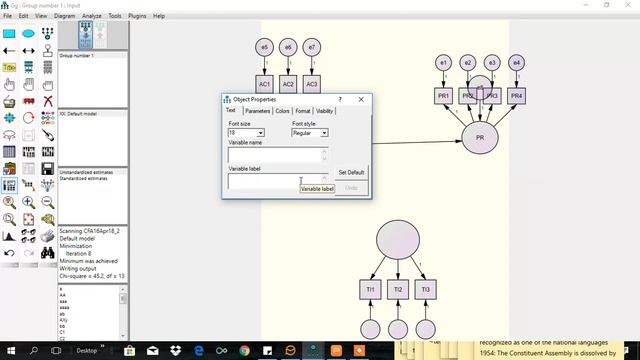This screenshot has width=640, height=360.
Task: Open the list variables in data set tool
Action: pyautogui.click(x=47, y=67)
